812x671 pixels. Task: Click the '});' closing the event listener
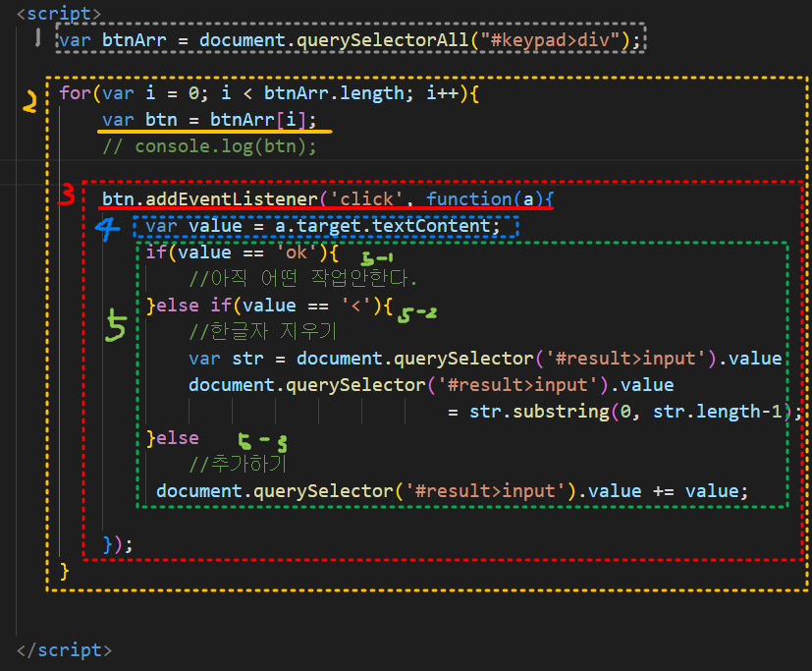(x=118, y=544)
